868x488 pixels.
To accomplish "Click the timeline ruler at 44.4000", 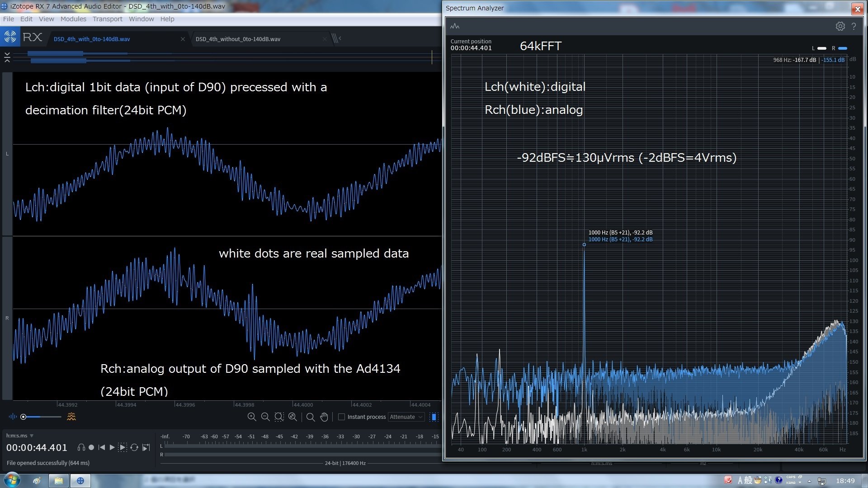I will click(303, 404).
